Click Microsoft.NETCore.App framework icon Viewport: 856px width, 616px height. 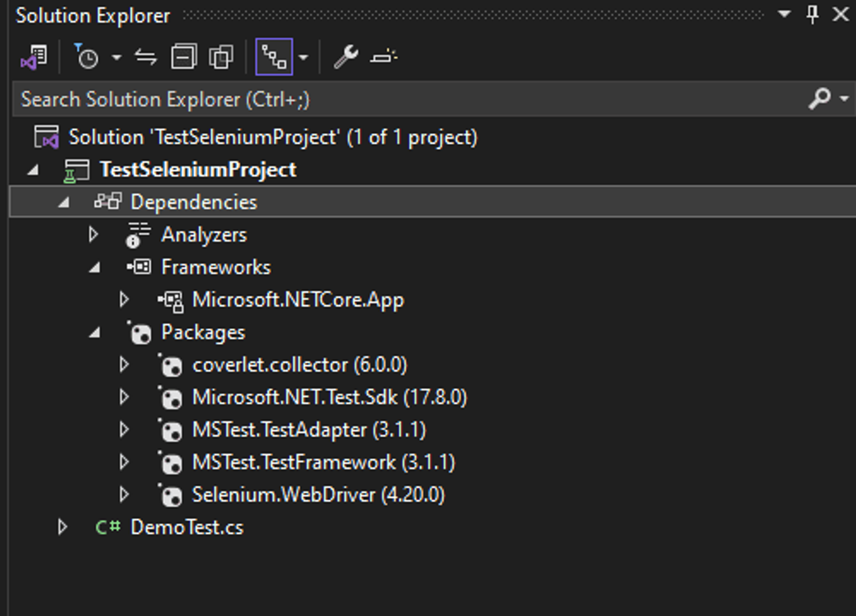pyautogui.click(x=171, y=301)
